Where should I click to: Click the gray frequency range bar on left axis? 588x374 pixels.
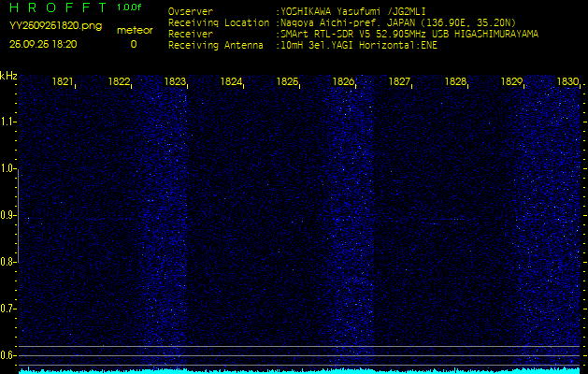tap(18, 215)
